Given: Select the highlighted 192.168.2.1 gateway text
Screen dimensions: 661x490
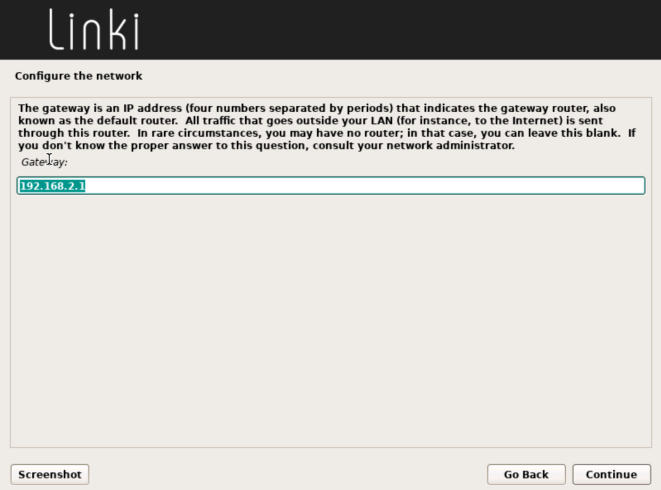Looking at the screenshot, I should [53, 186].
